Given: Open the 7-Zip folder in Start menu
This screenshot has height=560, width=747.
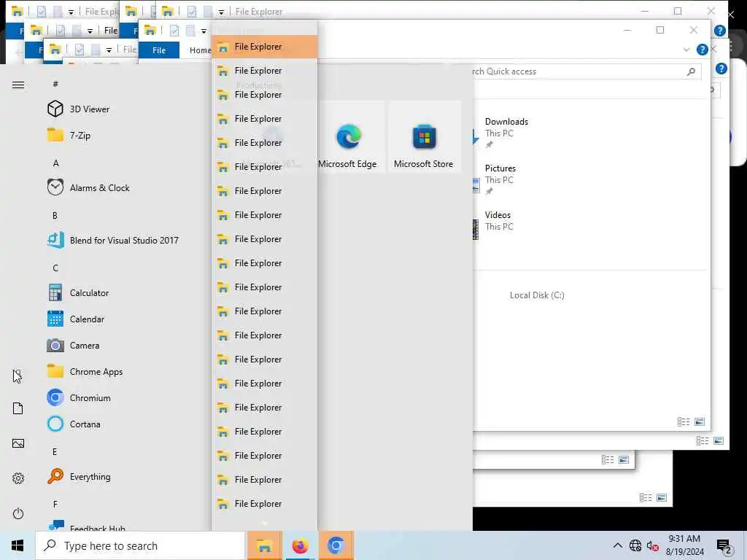Looking at the screenshot, I should pos(80,135).
